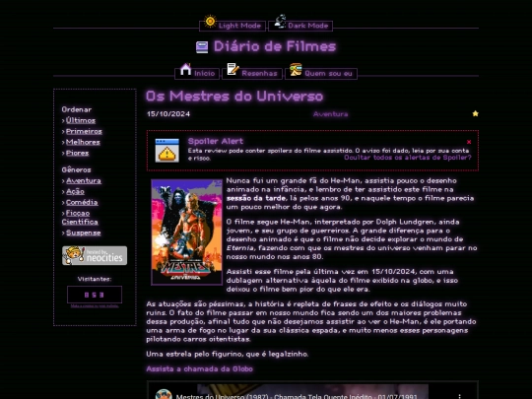This screenshot has width=532, height=399.
Task: Click the Gêneros sidebar heading
Action: point(76,170)
